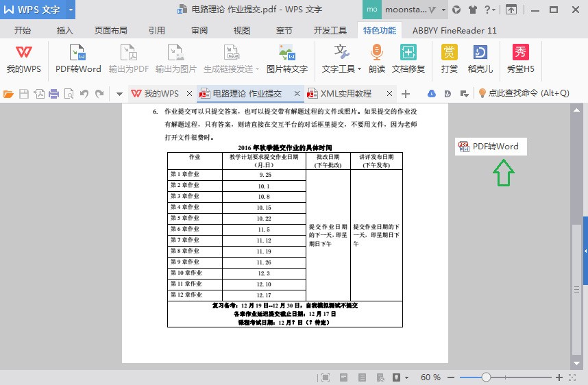The image size is (588, 385).
Task: Expand the moonsta account dropdown arrow
Action: [x=443, y=10]
